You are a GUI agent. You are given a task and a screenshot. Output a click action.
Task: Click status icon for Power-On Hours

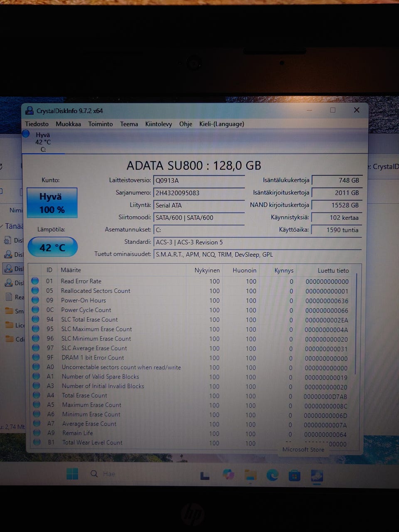[35, 300]
